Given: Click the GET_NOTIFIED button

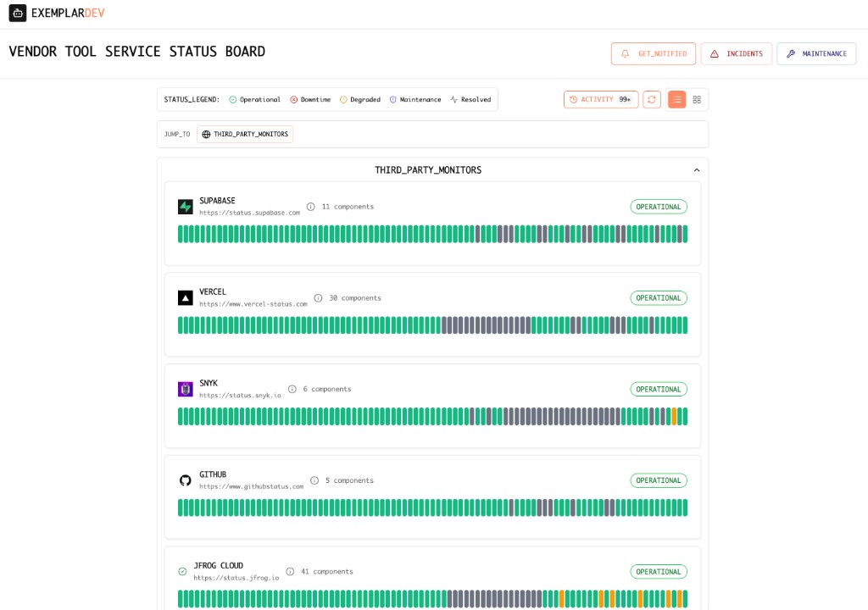Looking at the screenshot, I should (653, 53).
